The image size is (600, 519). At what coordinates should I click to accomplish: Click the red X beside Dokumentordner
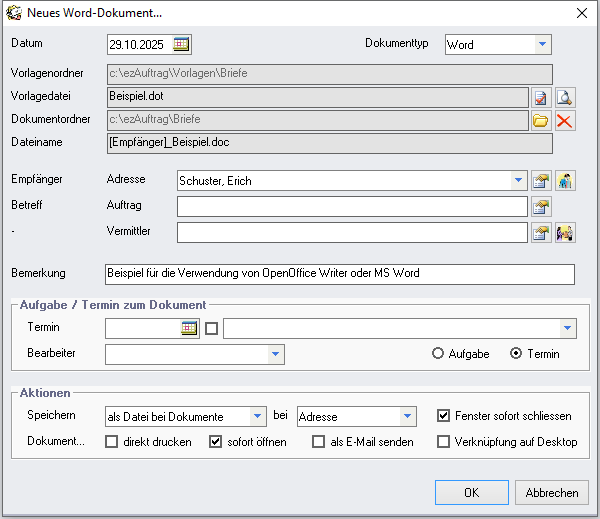tap(565, 121)
